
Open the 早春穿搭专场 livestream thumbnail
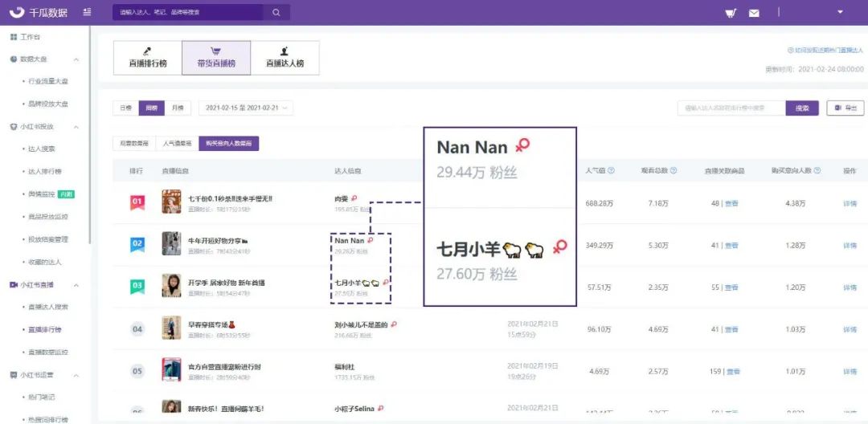tap(171, 328)
